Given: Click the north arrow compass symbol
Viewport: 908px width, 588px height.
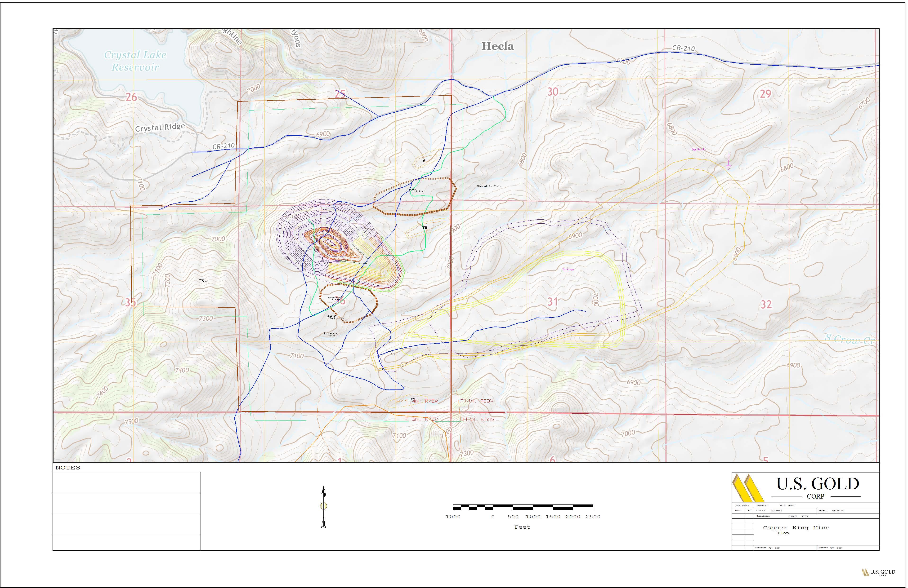Looking at the screenshot, I should (323, 506).
